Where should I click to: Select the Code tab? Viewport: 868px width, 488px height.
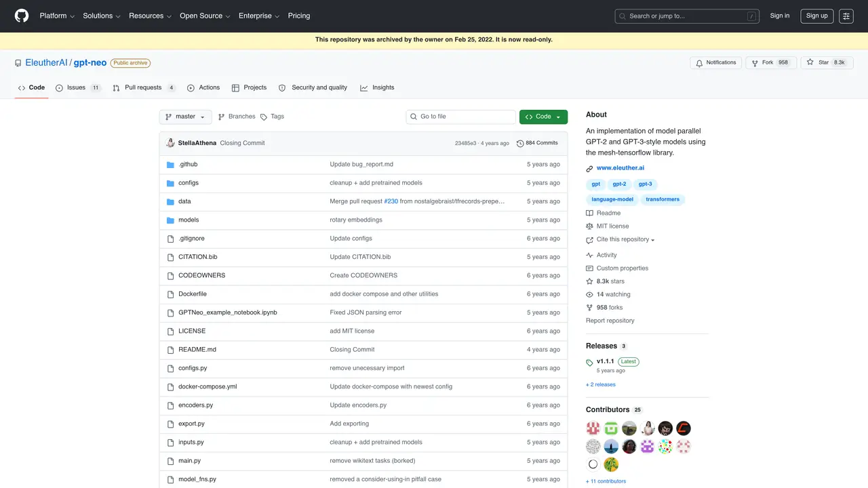tap(31, 87)
